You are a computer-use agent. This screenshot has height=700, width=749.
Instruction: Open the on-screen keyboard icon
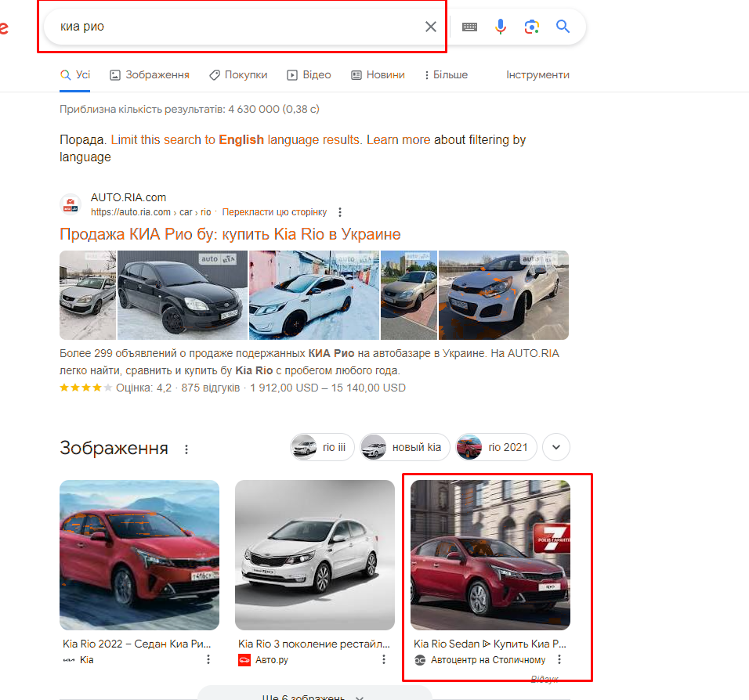tap(469, 27)
